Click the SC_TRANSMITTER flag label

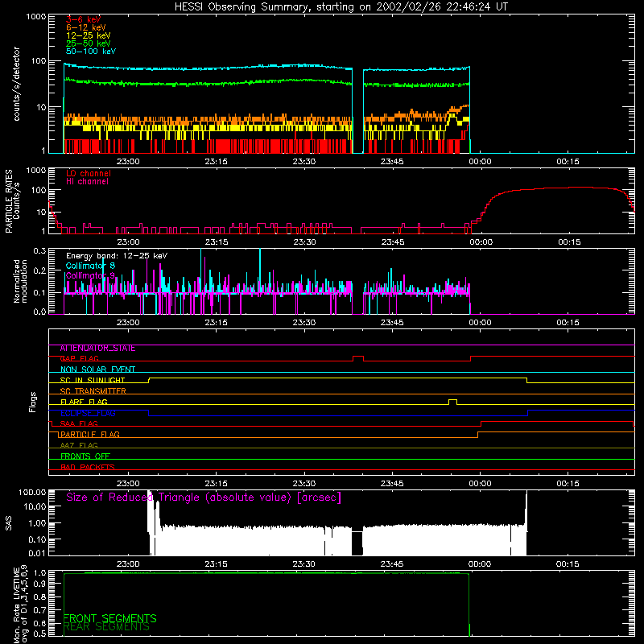(93, 391)
